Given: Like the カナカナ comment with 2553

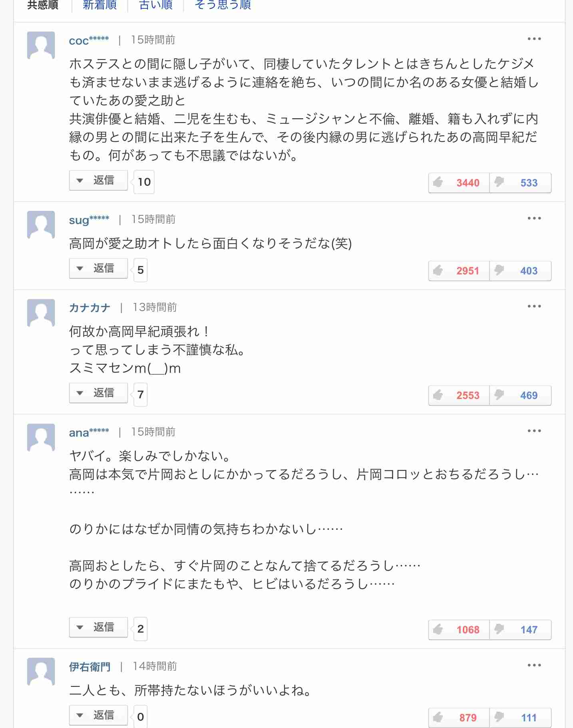Looking at the screenshot, I should tap(459, 395).
